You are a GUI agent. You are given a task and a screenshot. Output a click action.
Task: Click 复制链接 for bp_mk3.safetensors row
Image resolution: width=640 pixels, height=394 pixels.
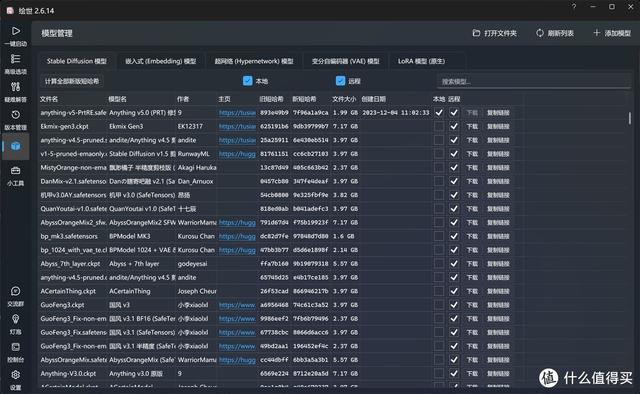(x=498, y=236)
